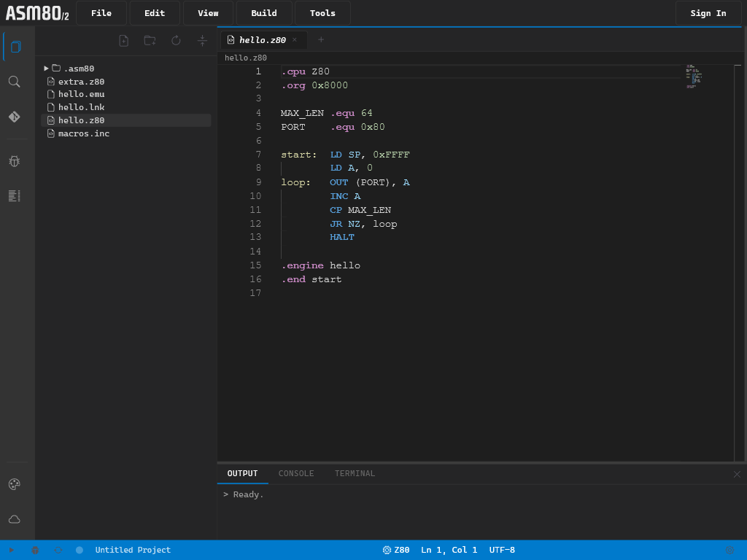
Task: Open the cloud sync panel
Action: [15, 519]
